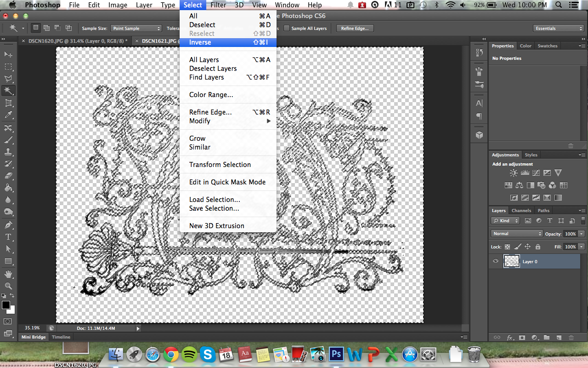Choose Subtract from selection mode
The image size is (588, 368).
coord(57,28)
